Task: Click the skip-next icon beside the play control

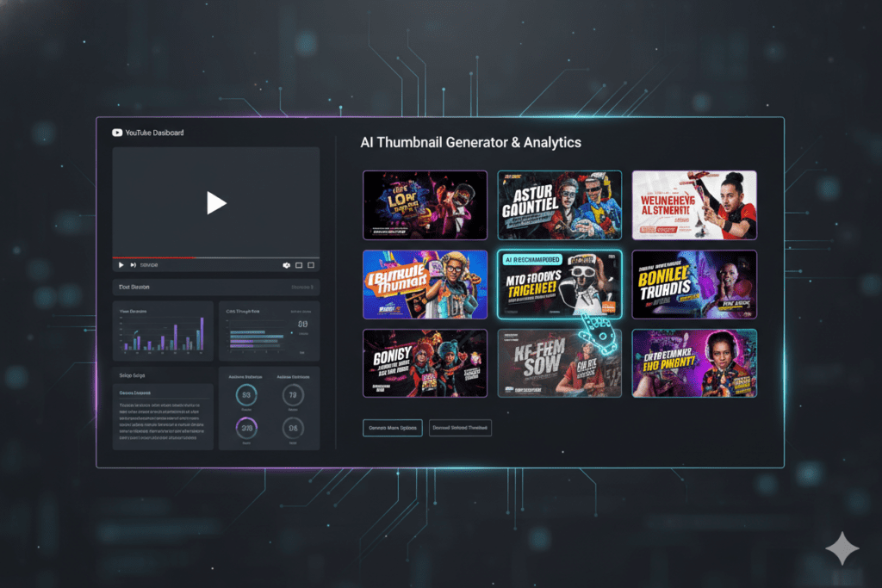Action: tap(134, 265)
